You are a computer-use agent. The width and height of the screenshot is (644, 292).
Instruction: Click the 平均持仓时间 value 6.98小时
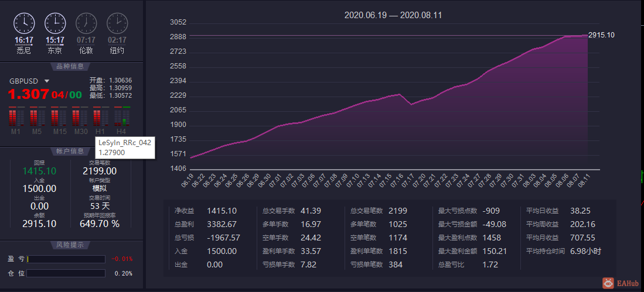pos(585,251)
